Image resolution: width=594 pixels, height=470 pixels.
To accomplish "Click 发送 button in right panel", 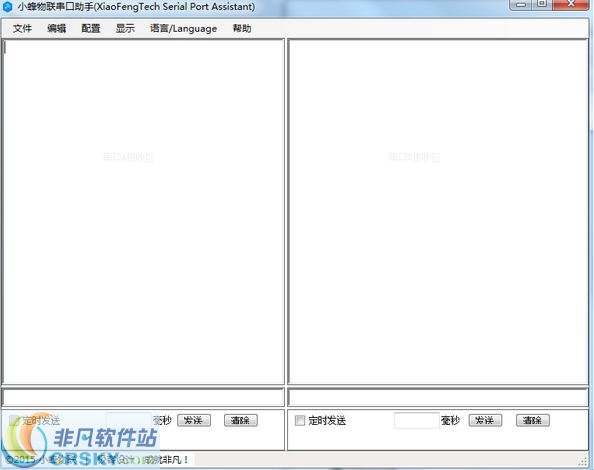I will [x=485, y=420].
